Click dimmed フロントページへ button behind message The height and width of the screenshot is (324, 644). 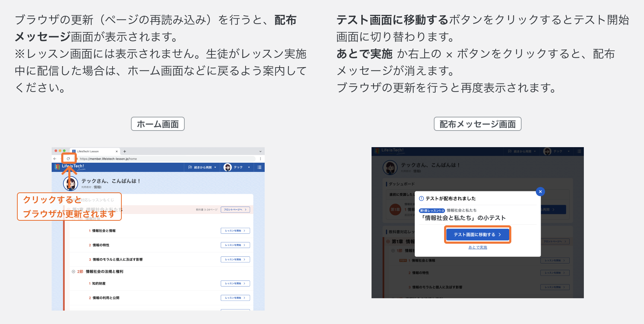point(555,242)
